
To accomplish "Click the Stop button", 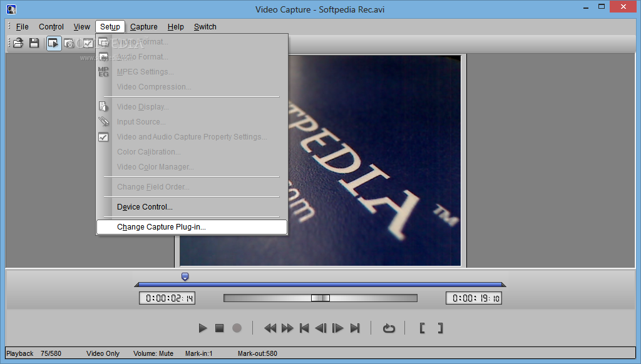I will tap(220, 328).
